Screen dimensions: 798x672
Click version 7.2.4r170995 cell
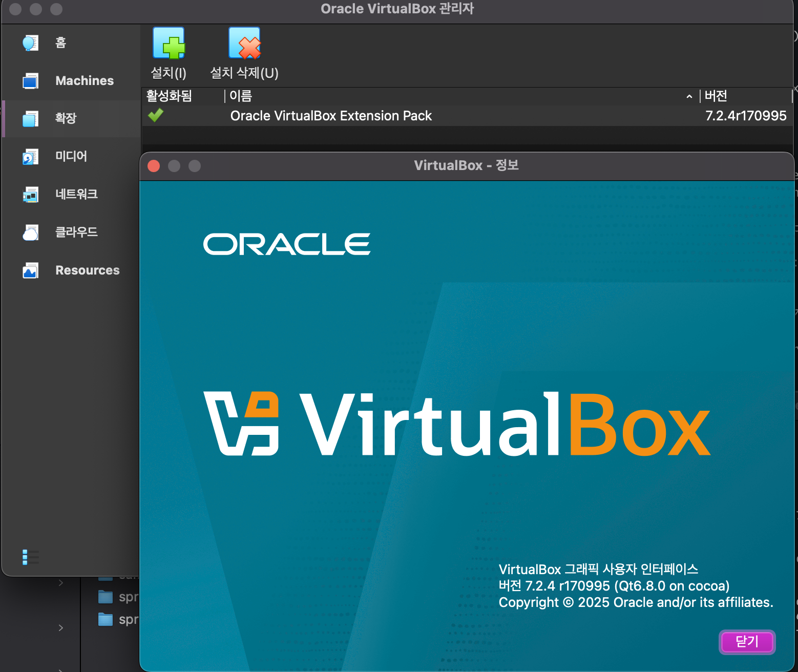[x=746, y=116]
